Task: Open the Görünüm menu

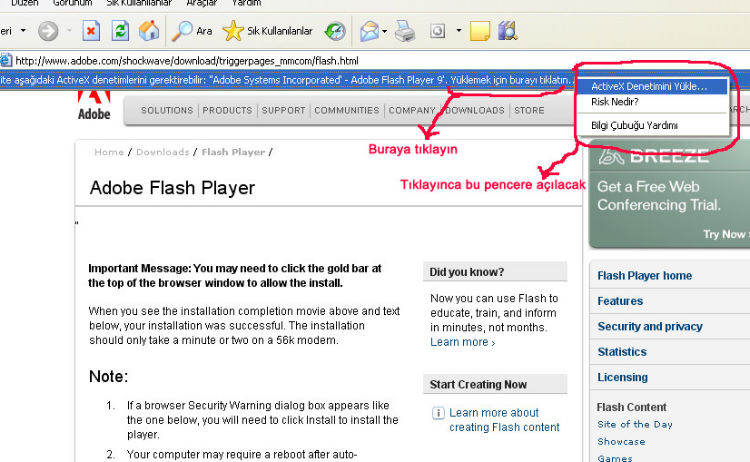Action: pos(72,3)
